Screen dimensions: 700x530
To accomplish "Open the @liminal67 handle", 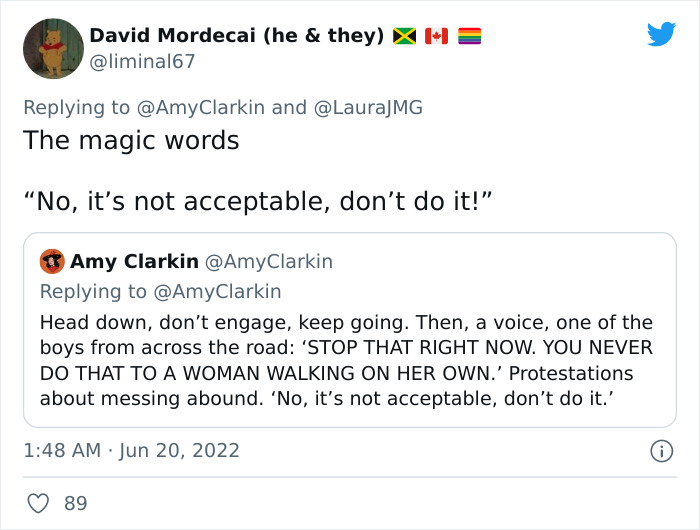I will tap(142, 62).
